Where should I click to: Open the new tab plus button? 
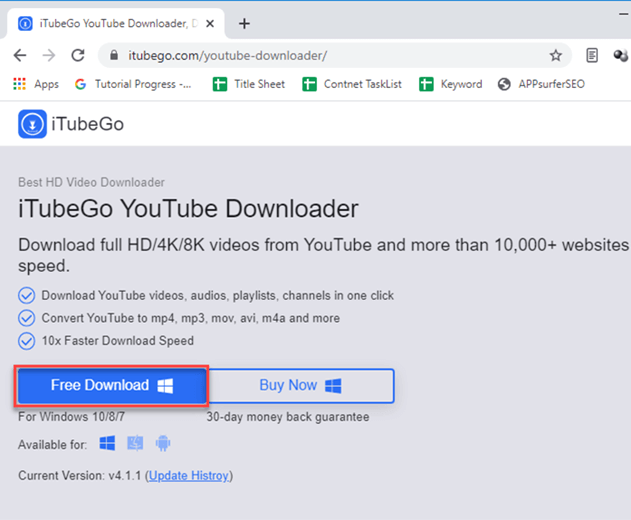(244, 24)
